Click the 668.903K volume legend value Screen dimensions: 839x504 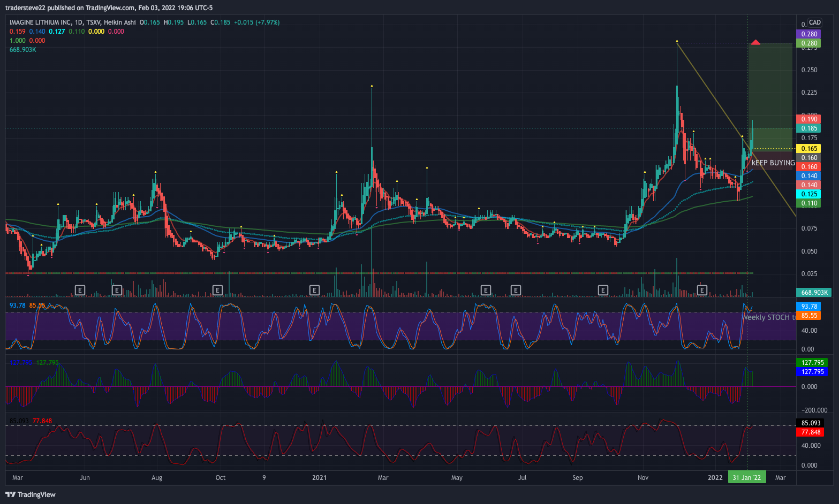(23, 50)
